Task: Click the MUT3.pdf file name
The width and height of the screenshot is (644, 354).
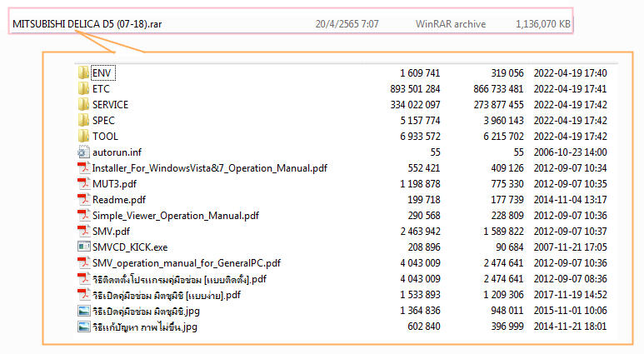Action: 114,184
